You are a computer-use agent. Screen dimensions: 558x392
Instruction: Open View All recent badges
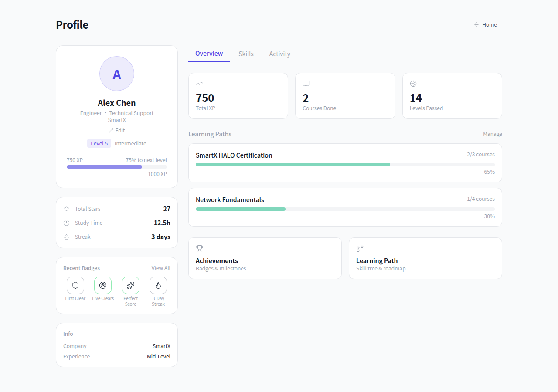[161, 268]
